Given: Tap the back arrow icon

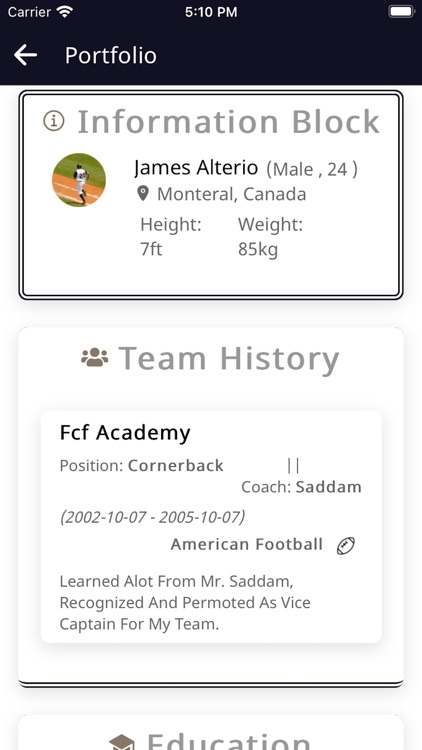Looking at the screenshot, I should (25, 55).
